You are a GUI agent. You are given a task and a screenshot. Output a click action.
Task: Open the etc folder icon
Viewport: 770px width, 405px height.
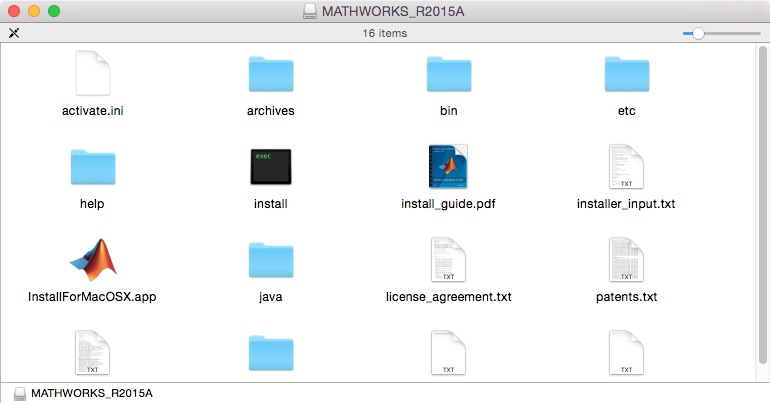627,74
